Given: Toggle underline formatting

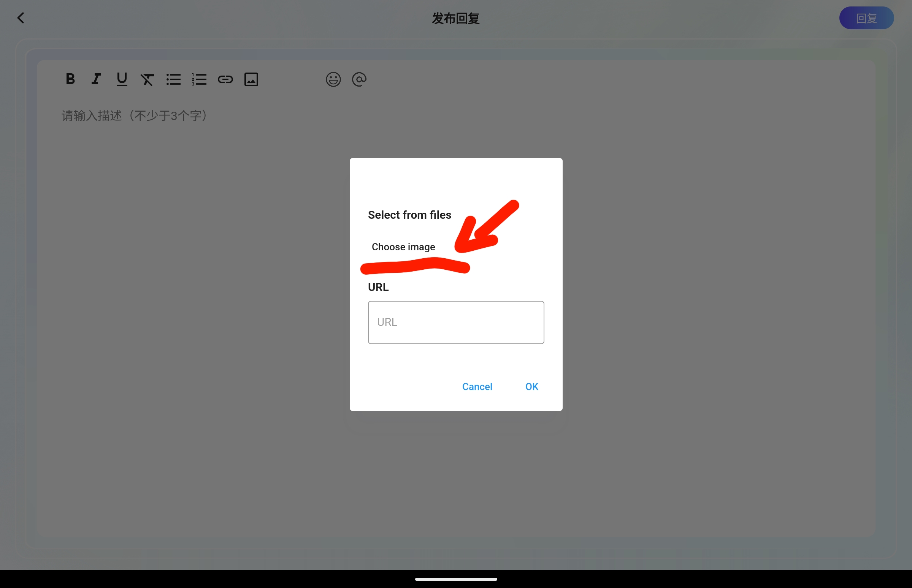Looking at the screenshot, I should (x=122, y=79).
